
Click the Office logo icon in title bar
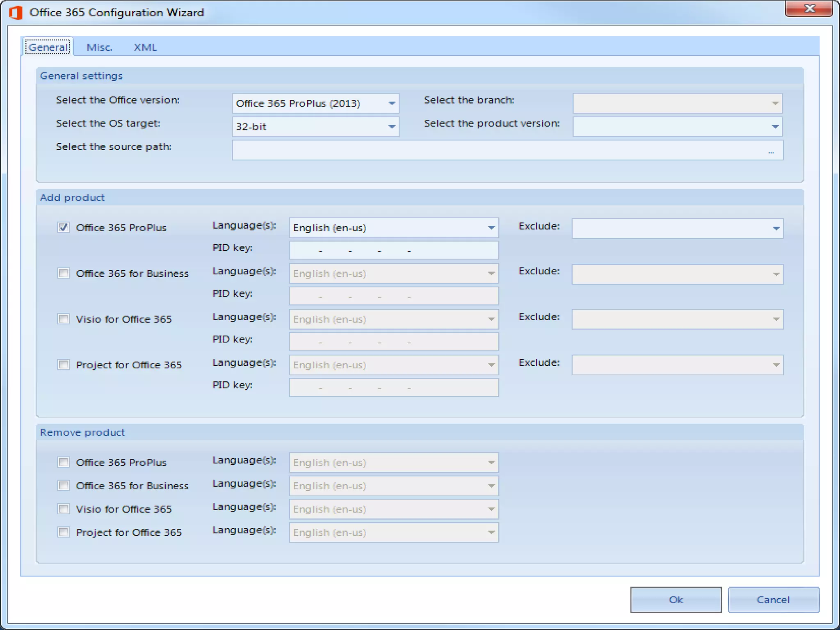[x=16, y=12]
